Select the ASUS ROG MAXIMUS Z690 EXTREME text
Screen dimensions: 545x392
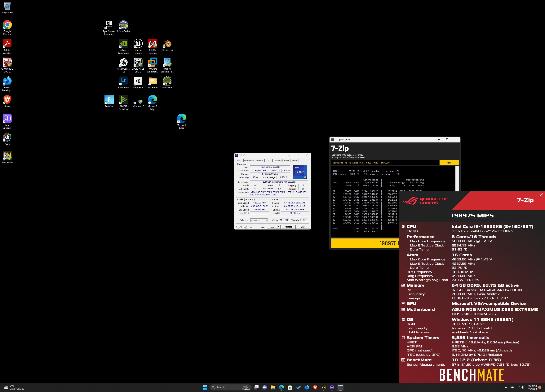pos(494,309)
